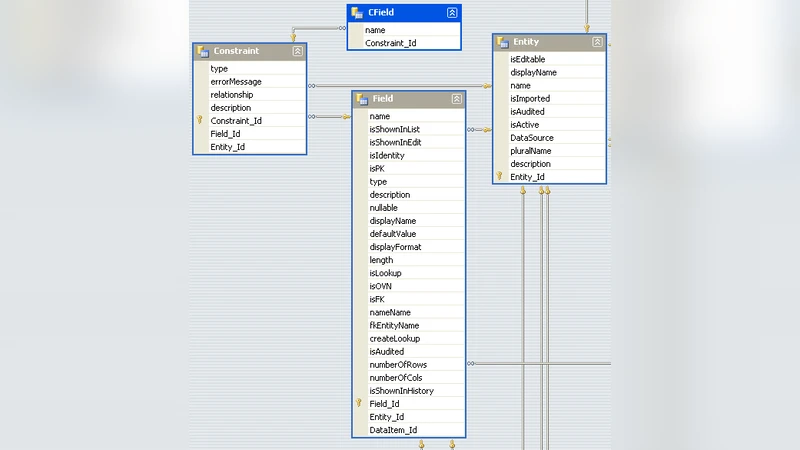Viewport: 800px width, 450px height.
Task: Collapse the Entity table
Action: point(597,42)
